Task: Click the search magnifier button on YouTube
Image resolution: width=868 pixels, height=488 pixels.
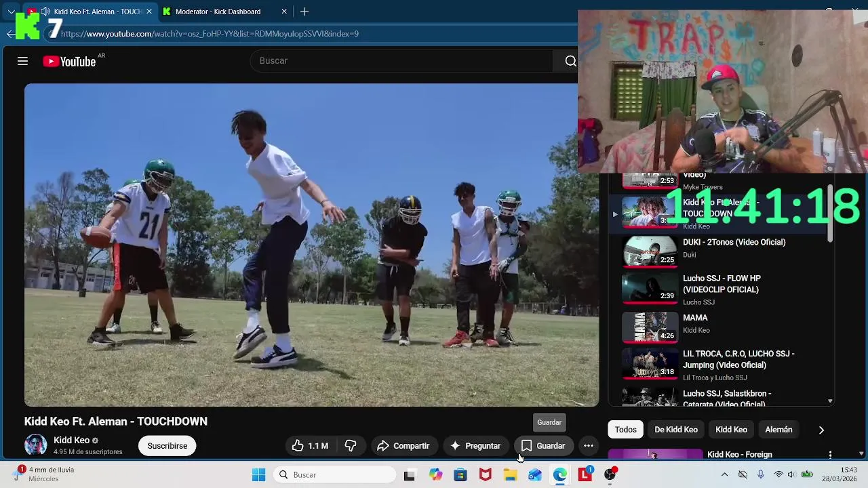Action: tap(570, 61)
